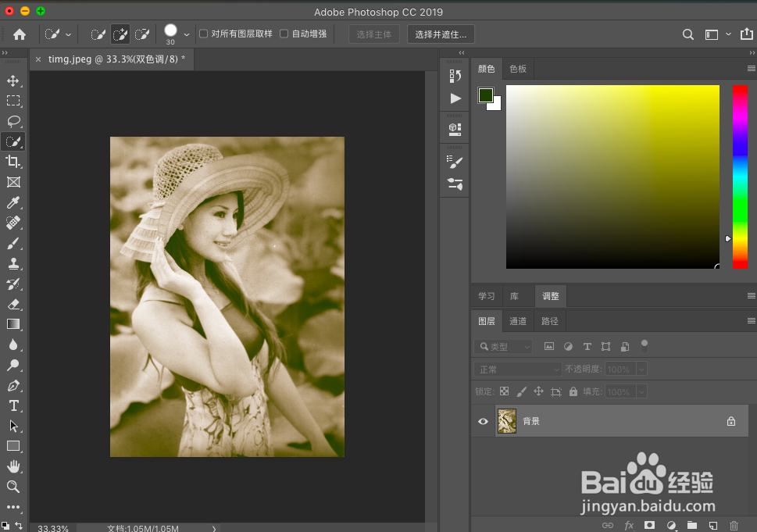Toggle lock transparent pixels
Viewport: 757px width, 532px height.
tap(504, 391)
